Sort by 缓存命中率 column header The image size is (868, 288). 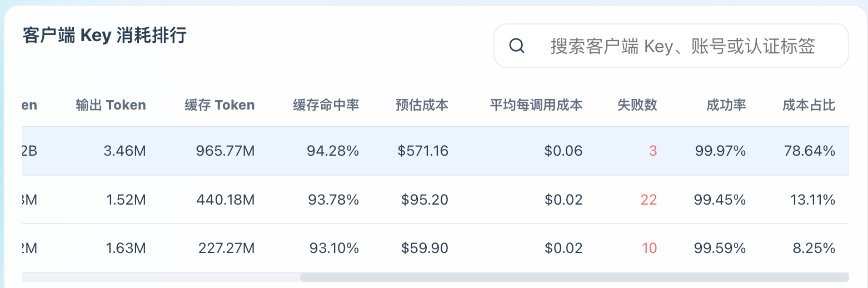326,105
